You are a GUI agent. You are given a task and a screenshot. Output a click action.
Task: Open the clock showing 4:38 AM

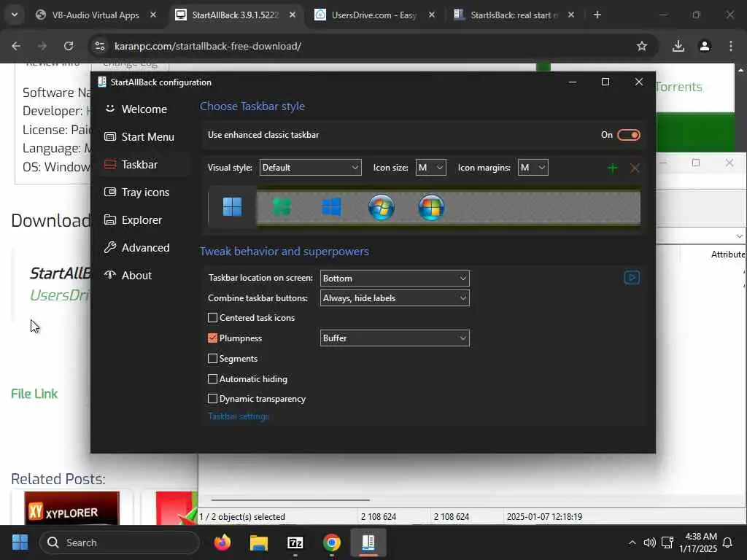click(698, 542)
